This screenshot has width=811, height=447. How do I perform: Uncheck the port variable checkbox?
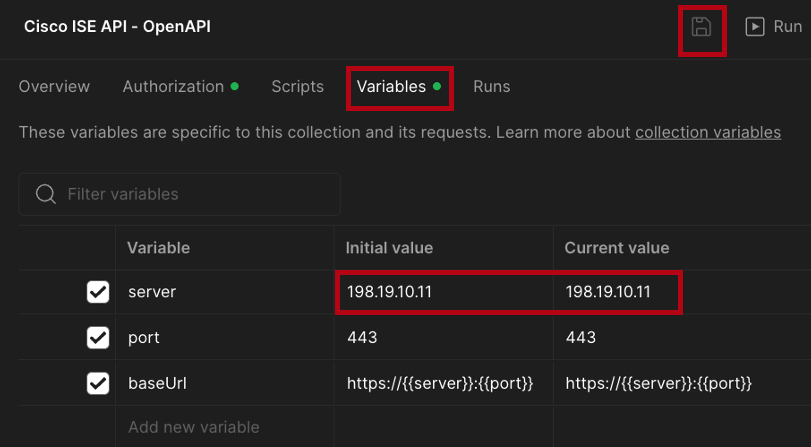[x=98, y=337]
